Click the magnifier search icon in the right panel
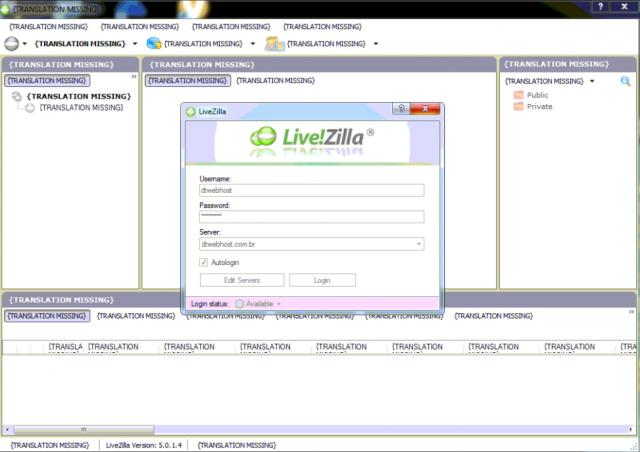Image resolution: width=640 pixels, height=452 pixels. click(625, 81)
